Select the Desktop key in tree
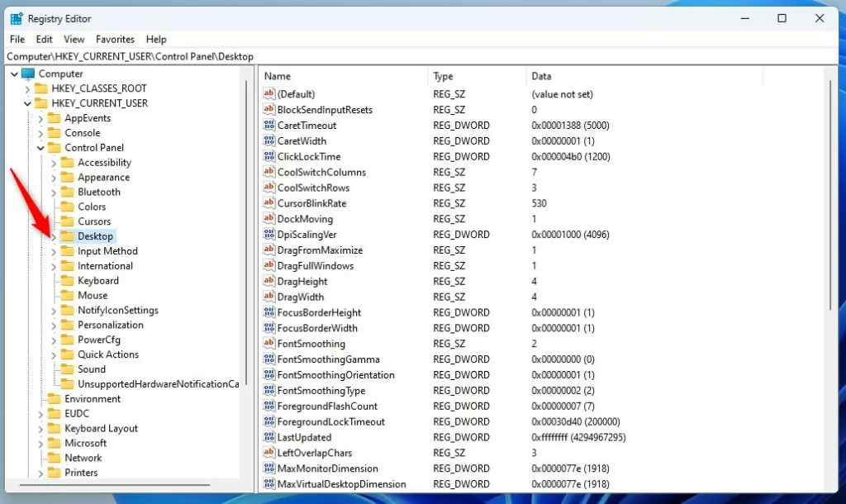The image size is (846, 504). coord(95,235)
